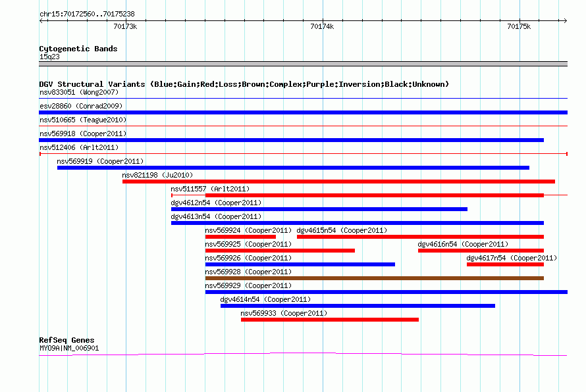The width and height of the screenshot is (586, 392).
Task: Select the dgv4612n54 (Cooper2011) blue bar
Action: pos(319,209)
